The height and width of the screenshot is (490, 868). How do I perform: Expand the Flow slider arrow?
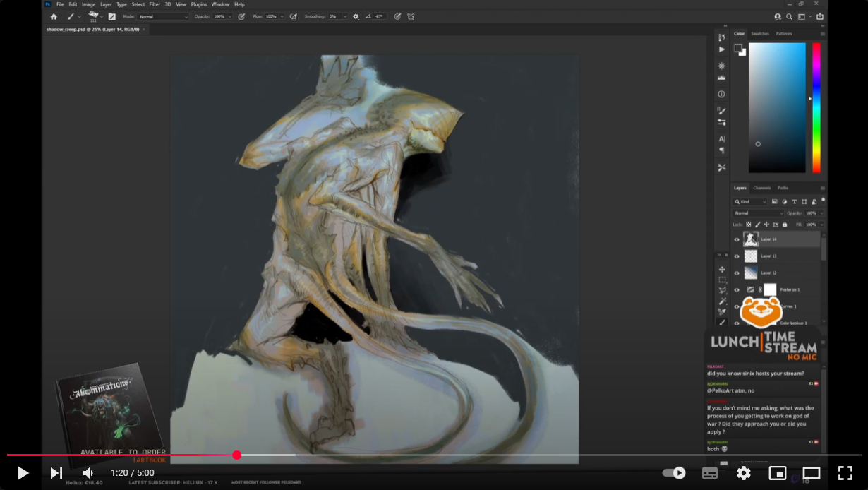pos(282,16)
